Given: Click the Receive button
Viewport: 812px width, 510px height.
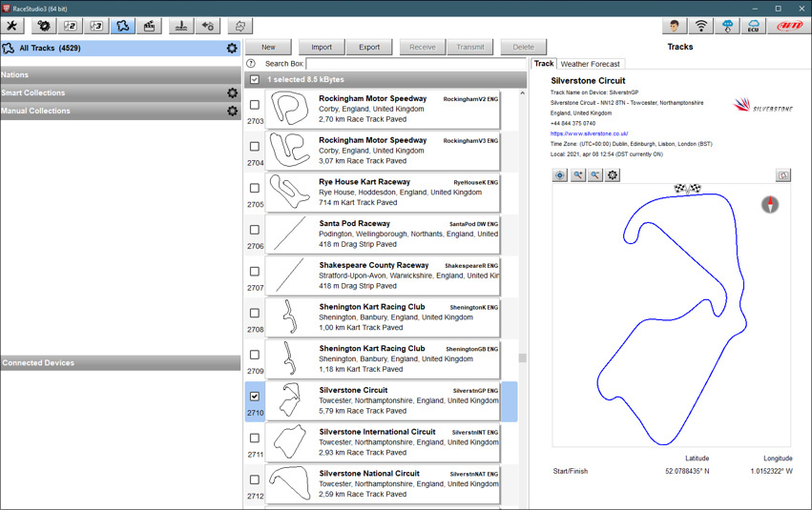Looking at the screenshot, I should (x=423, y=47).
